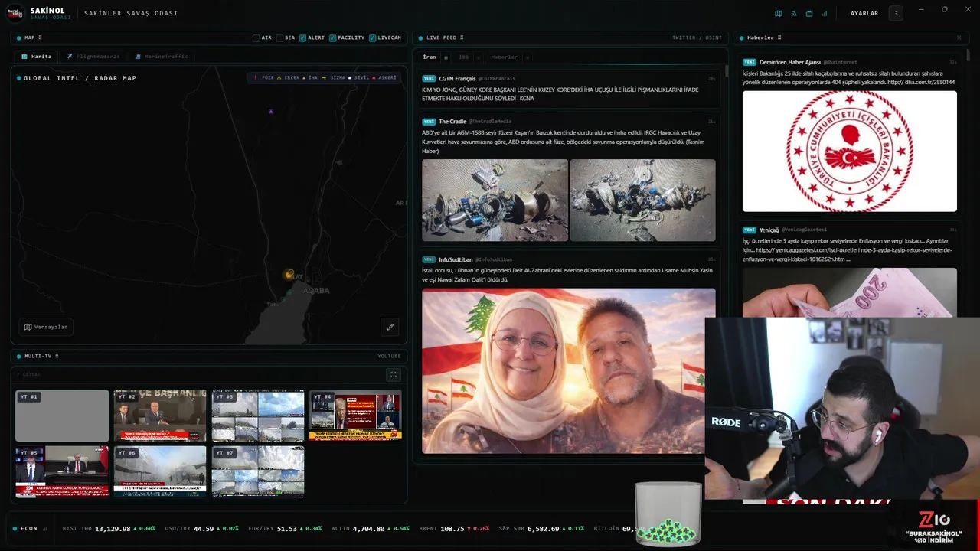This screenshot has height=551, width=980.
Task: Click the TWITTER / OSINT label
Action: [697, 37]
